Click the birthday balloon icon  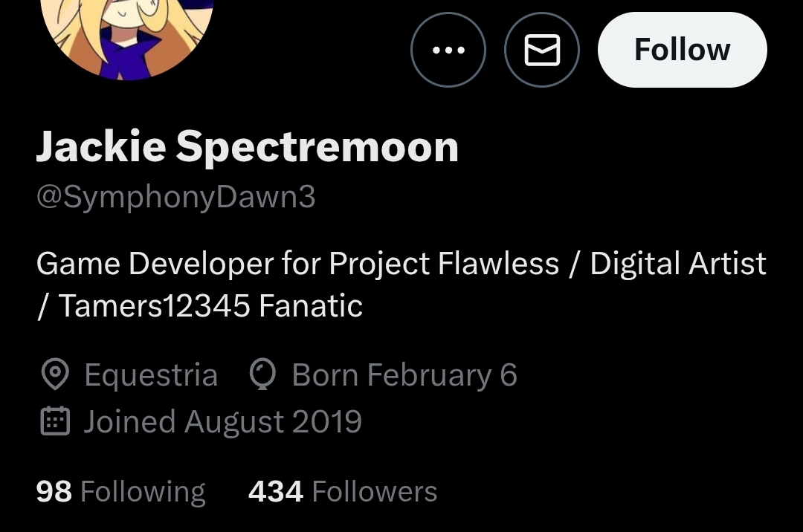point(262,374)
